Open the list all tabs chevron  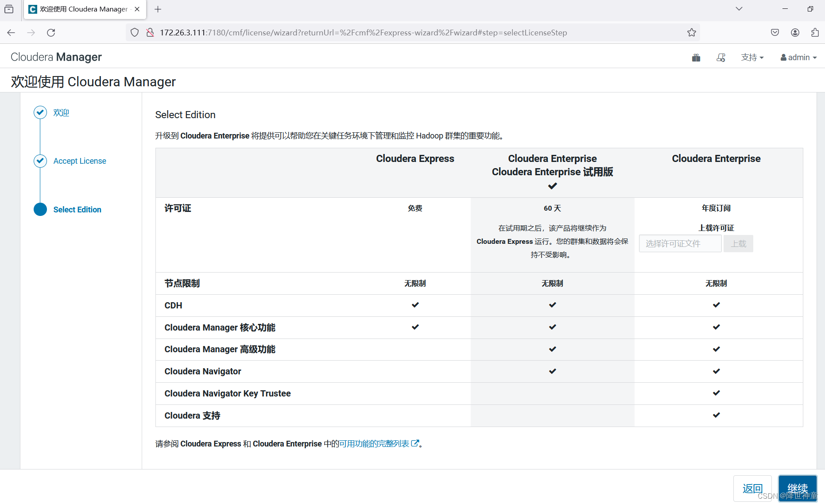pos(739,9)
